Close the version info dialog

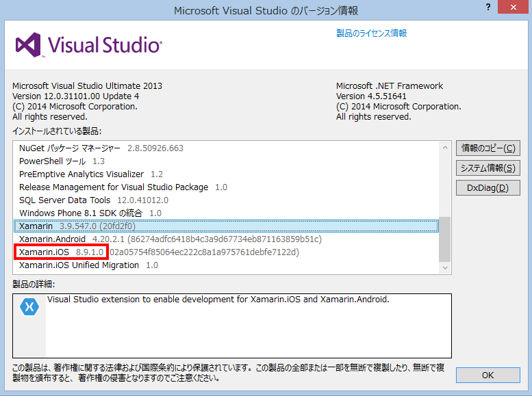(x=514, y=7)
